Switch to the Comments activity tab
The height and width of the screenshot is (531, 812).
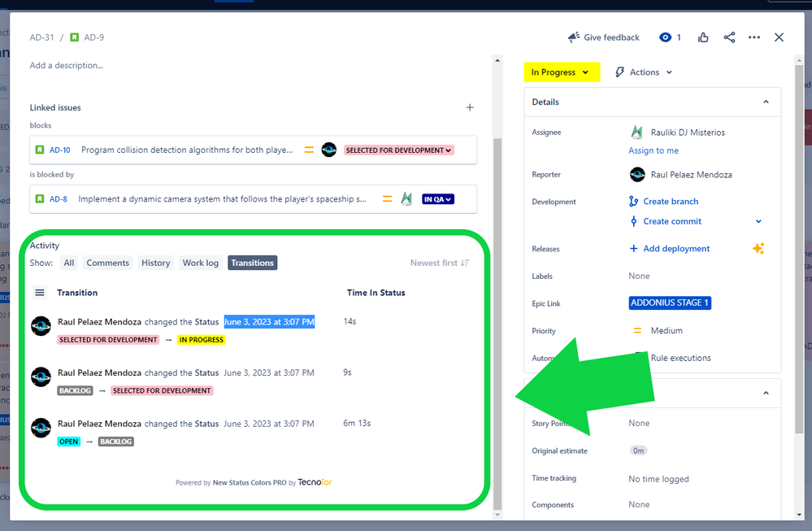(x=107, y=263)
